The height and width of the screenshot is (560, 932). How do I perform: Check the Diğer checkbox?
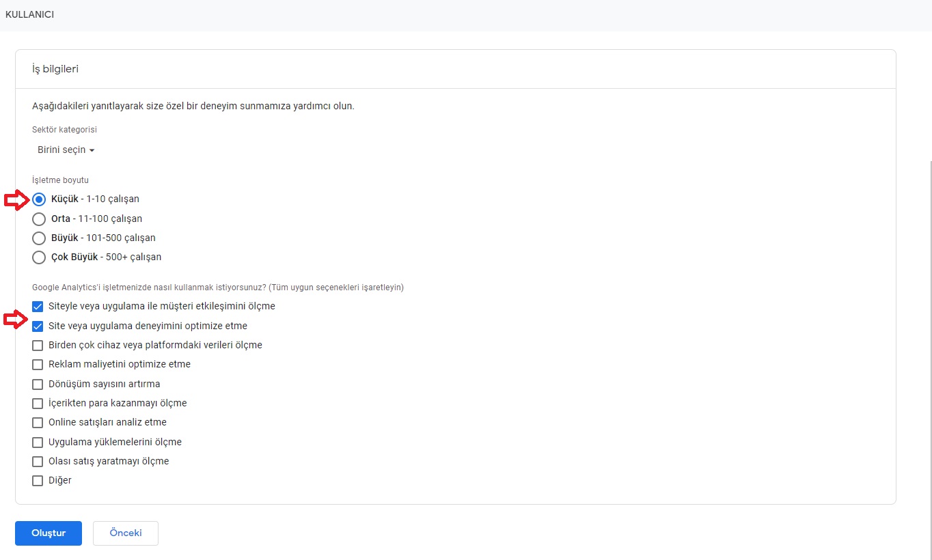[38, 481]
